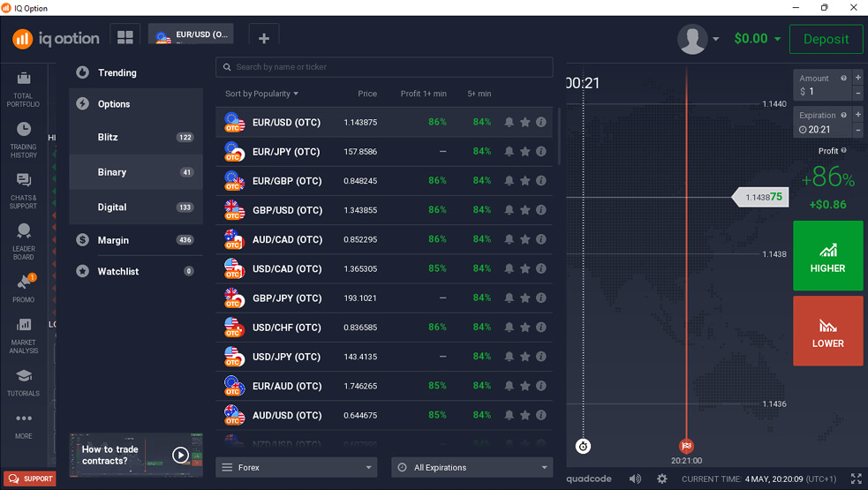This screenshot has height=490, width=868.
Task: Click the green HIGHER button
Action: click(827, 256)
